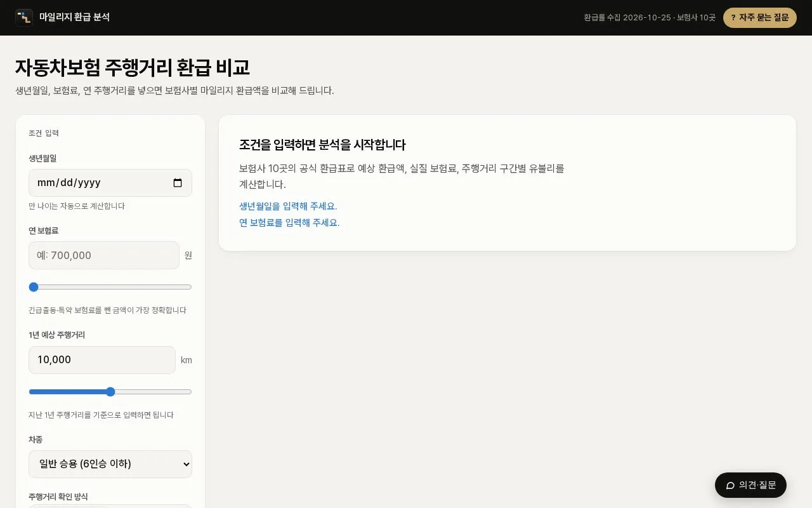812x508 pixels.
Task: Click the 마일리지 환급 분석 logo icon
Action: click(24, 18)
